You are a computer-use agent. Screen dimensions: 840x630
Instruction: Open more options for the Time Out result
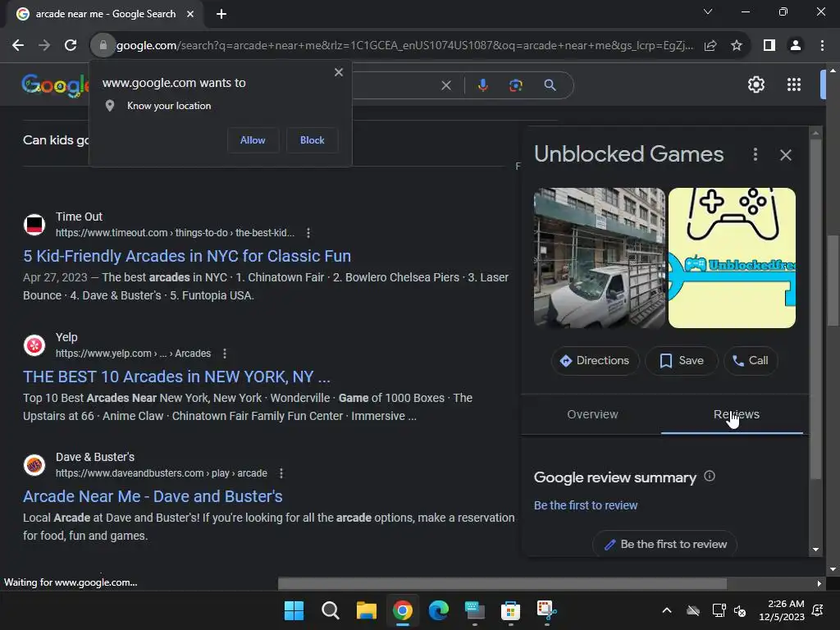tap(308, 233)
